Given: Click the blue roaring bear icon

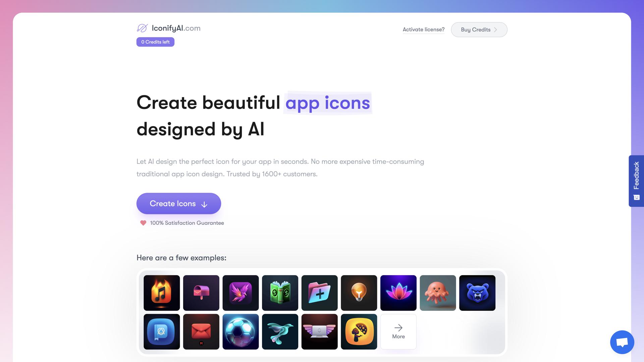Looking at the screenshot, I should pyautogui.click(x=477, y=293).
